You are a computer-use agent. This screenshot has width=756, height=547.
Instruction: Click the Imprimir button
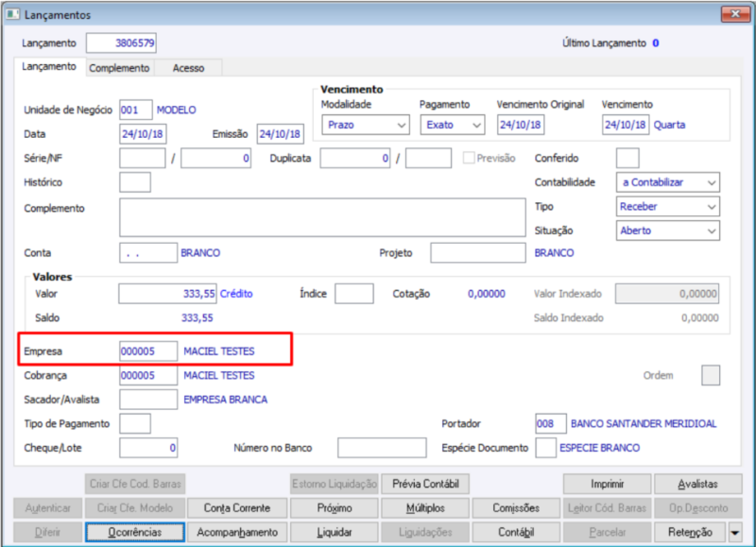[x=607, y=484]
